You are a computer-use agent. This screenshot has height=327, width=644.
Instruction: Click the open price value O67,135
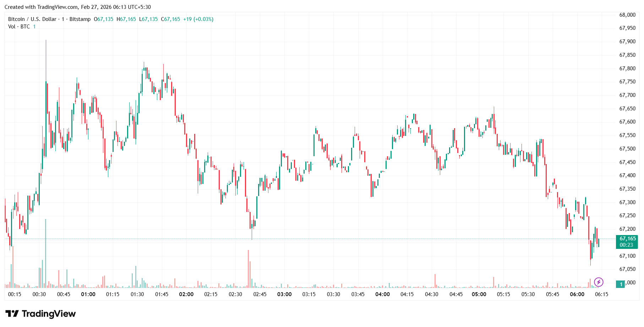[x=103, y=19]
